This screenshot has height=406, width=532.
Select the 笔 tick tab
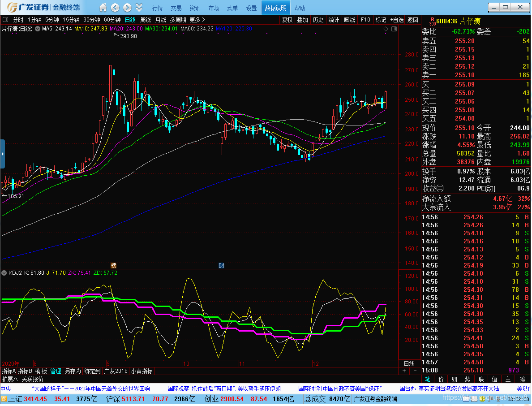click(x=428, y=379)
